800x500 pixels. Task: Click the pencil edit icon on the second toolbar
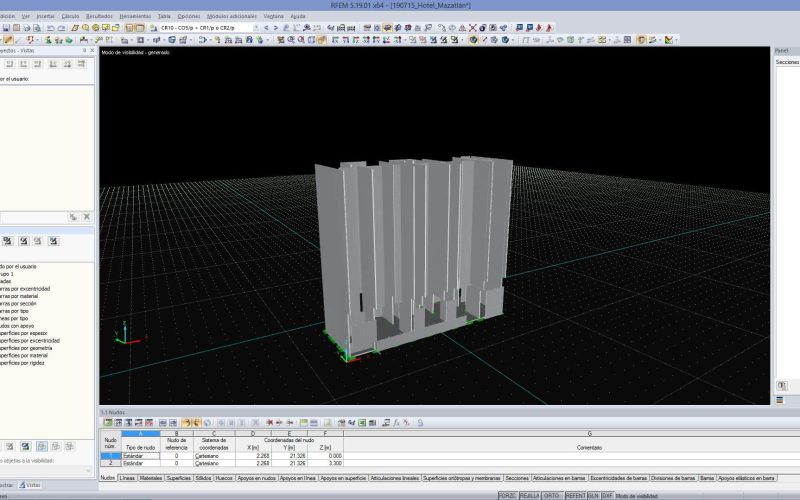tap(8, 40)
